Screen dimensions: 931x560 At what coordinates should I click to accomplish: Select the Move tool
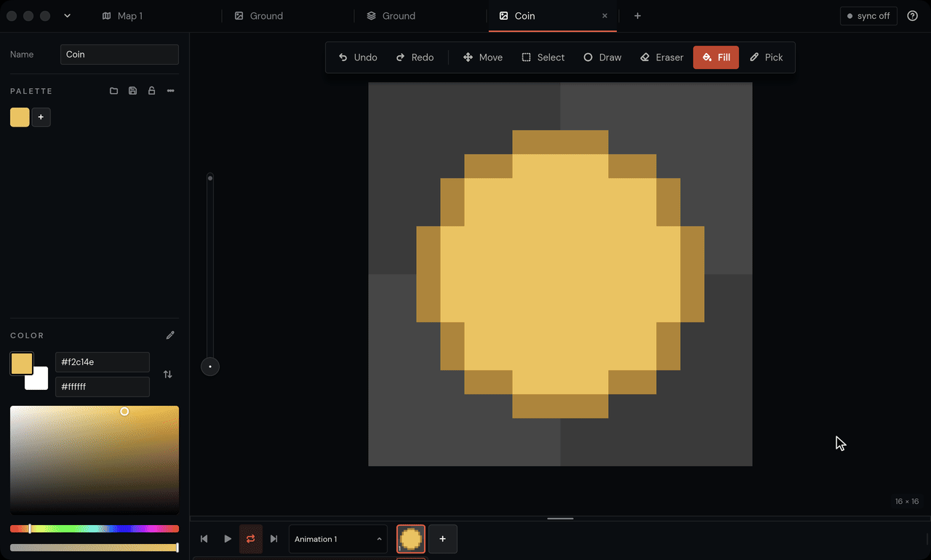483,57
